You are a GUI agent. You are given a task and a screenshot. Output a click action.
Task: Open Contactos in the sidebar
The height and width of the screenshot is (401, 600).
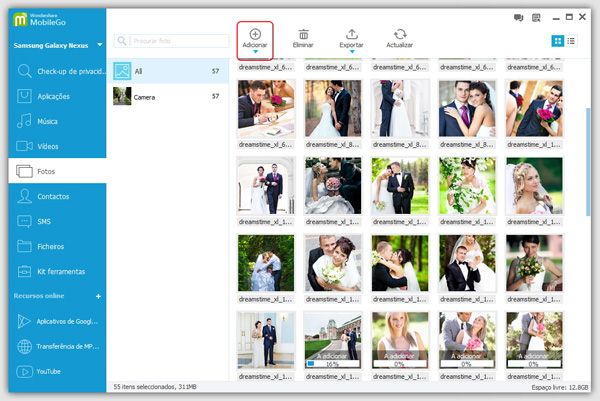(x=53, y=196)
